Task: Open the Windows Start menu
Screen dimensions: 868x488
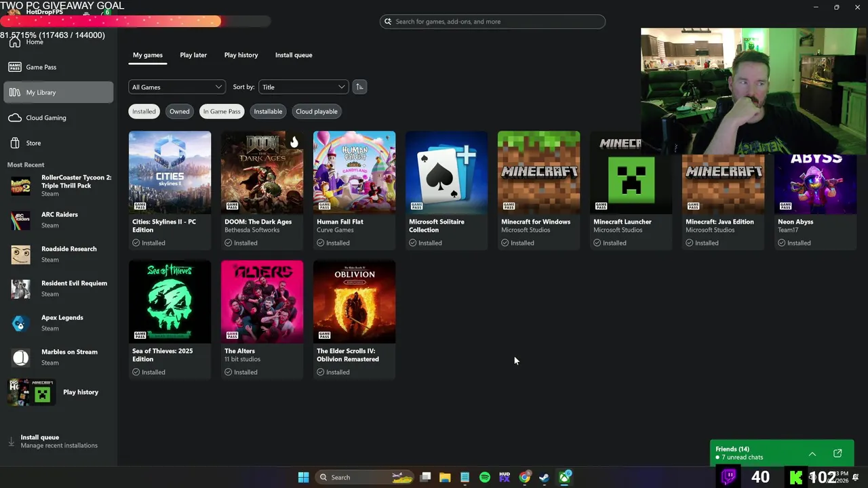Action: tap(303, 477)
